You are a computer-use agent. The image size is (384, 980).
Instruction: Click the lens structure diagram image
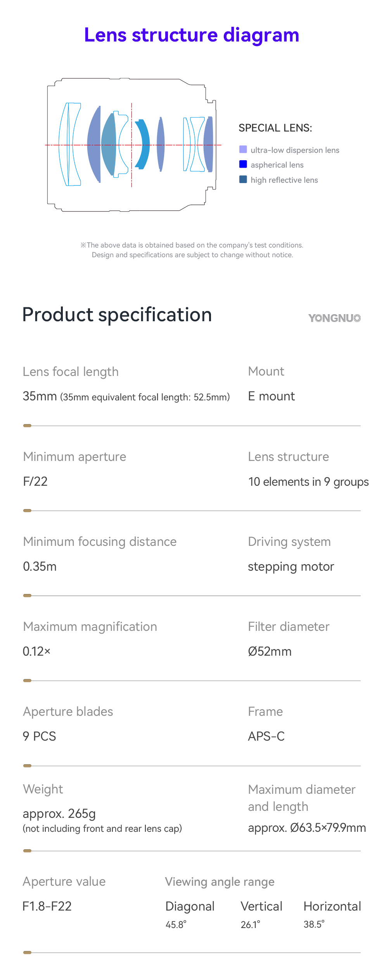pyautogui.click(x=132, y=145)
